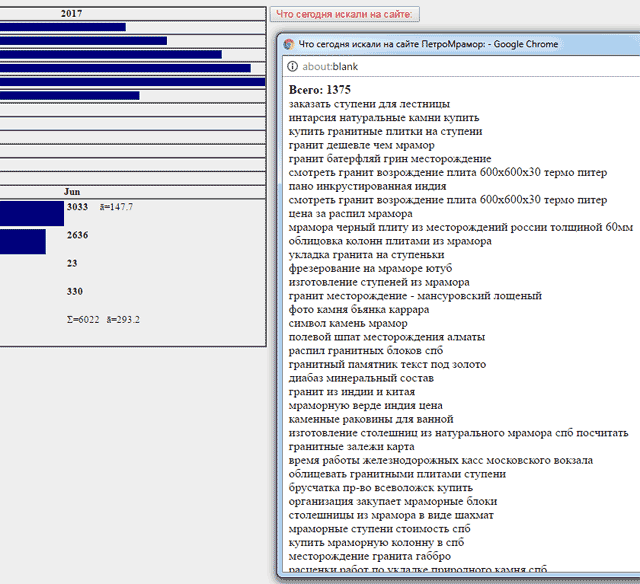
Task: Click the blue bar next to 3033
Action: [32, 213]
